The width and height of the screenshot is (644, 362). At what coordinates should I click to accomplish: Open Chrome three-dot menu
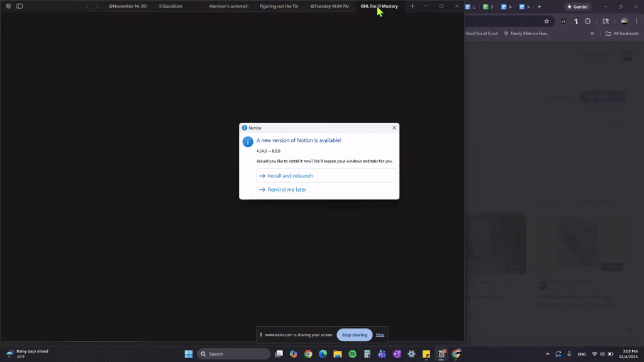pos(636,21)
